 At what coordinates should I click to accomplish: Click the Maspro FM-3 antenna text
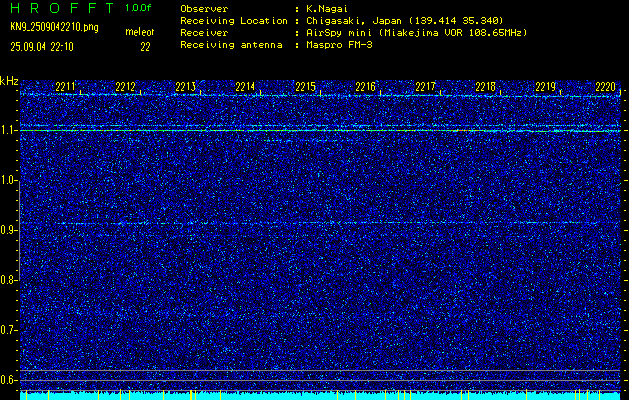[339, 45]
